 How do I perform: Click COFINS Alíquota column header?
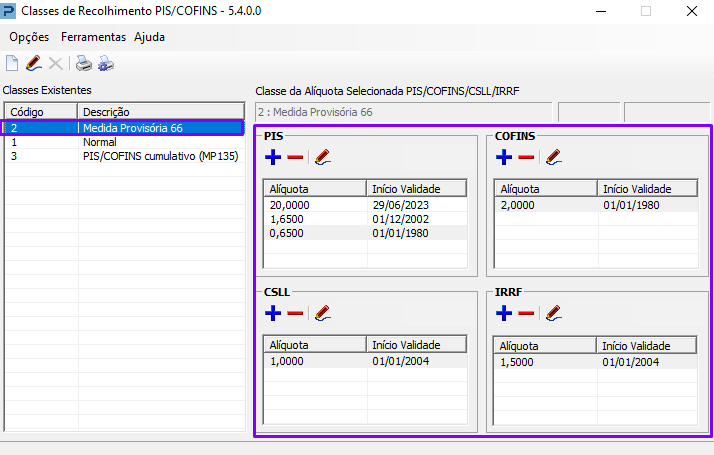546,189
